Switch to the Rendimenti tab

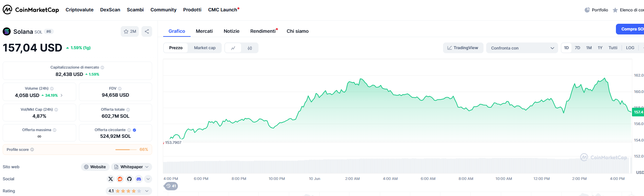(263, 31)
